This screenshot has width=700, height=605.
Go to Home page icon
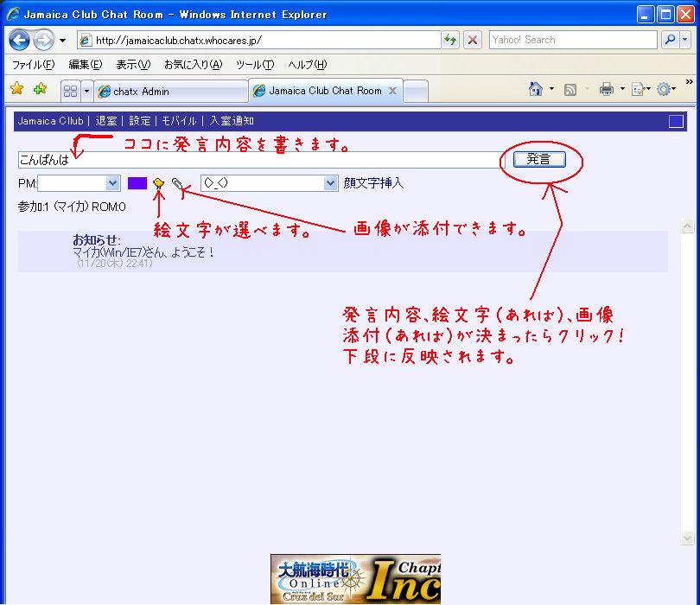[x=535, y=89]
